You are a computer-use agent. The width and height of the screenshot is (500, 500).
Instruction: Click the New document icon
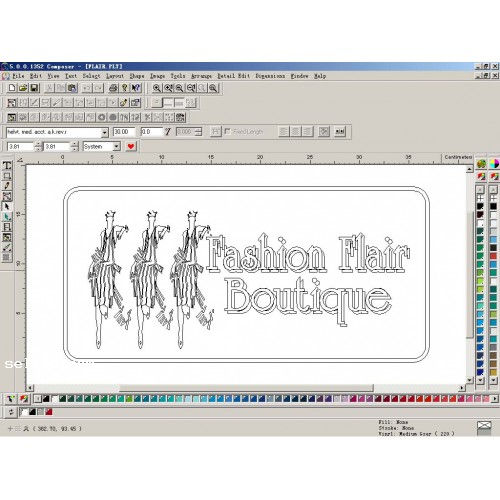(x=12, y=88)
